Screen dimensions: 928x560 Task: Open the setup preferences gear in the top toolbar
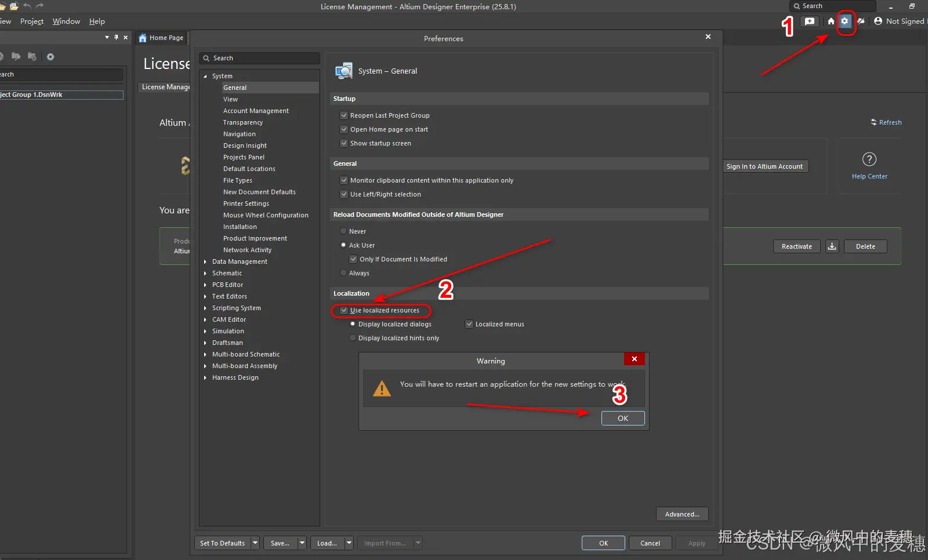coord(845,21)
